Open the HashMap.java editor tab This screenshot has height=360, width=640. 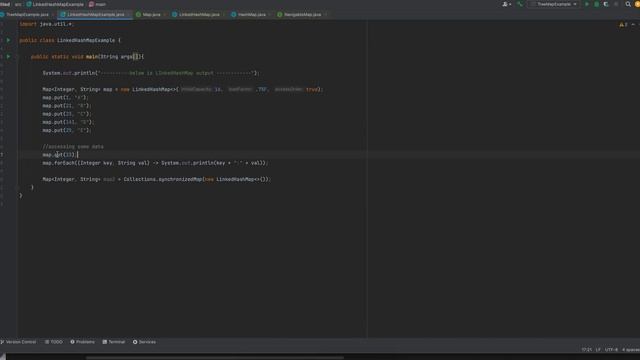tap(251, 14)
